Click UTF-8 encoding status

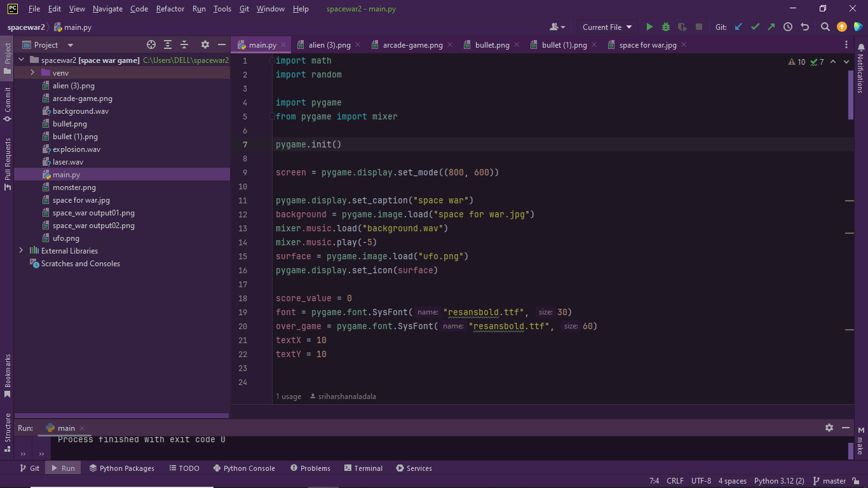[702, 481]
